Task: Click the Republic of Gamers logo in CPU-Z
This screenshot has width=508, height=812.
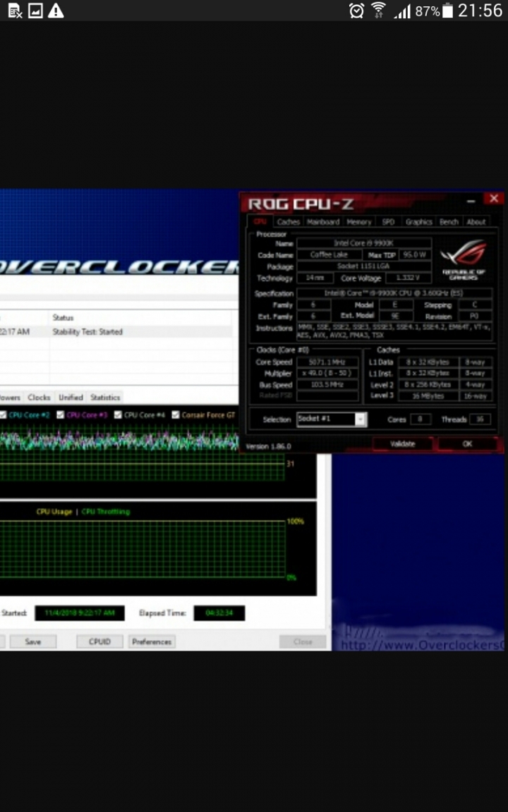Action: (x=464, y=259)
